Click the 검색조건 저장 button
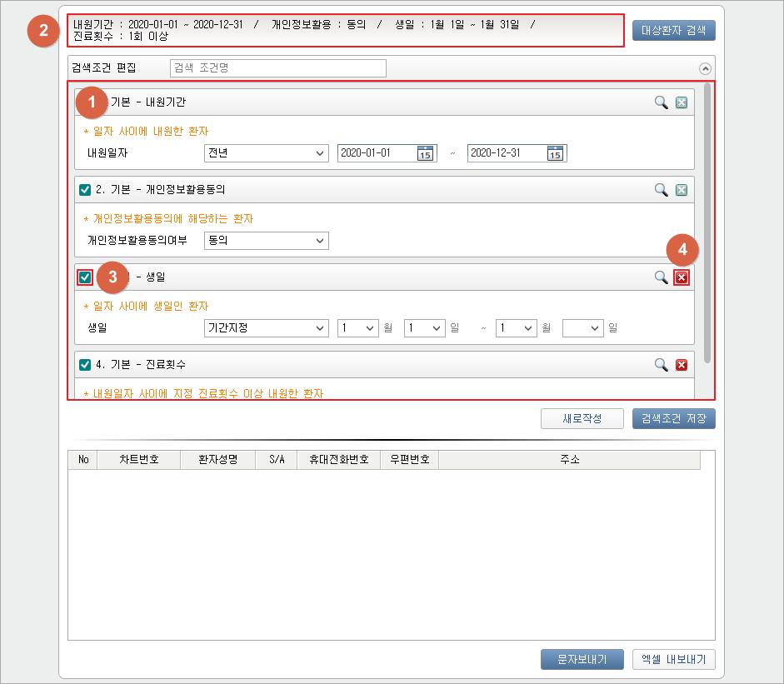This screenshot has width=784, height=684. coord(673,418)
